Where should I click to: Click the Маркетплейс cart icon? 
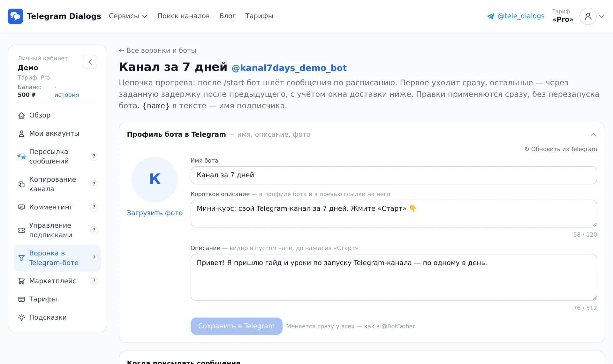pyautogui.click(x=21, y=281)
